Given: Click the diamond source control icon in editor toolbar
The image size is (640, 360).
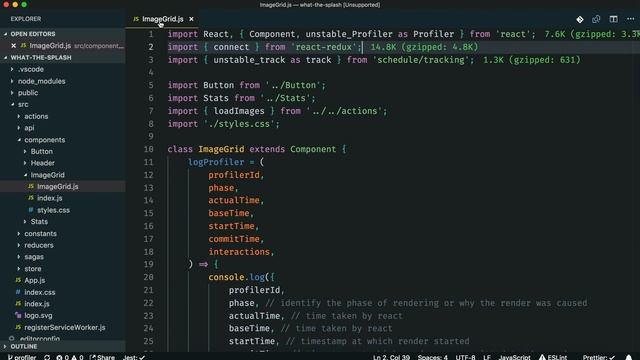Looking at the screenshot, I should click(x=580, y=19).
